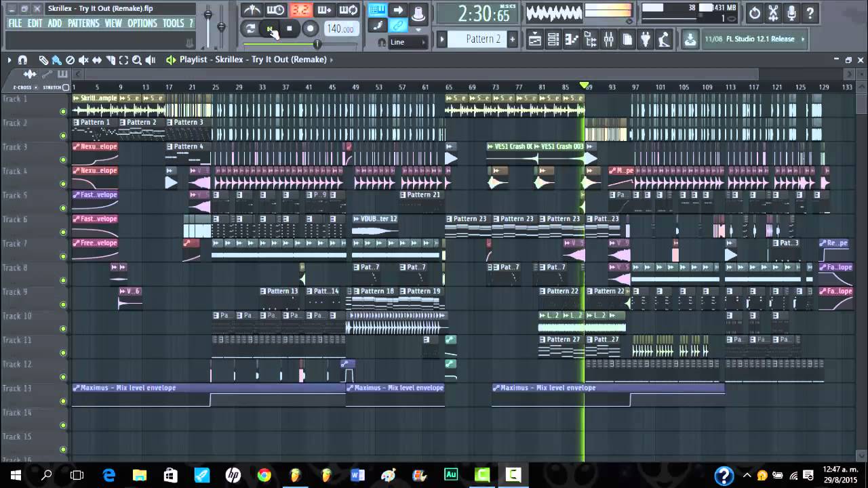This screenshot has height=488, width=868.
Task: Open the VIEW menu
Action: (x=113, y=24)
